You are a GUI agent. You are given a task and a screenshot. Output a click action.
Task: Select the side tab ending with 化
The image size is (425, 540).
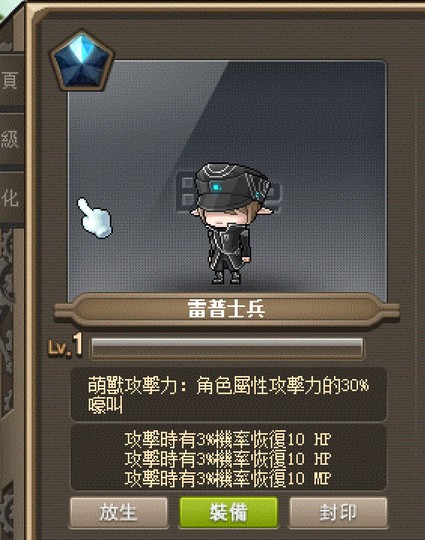pyautogui.click(x=10, y=198)
